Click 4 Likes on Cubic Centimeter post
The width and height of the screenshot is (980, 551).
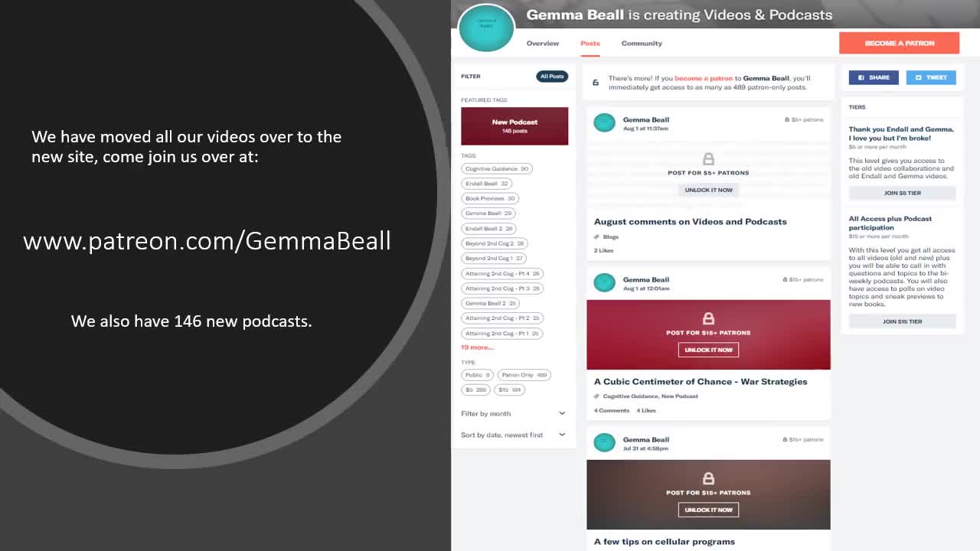pos(646,410)
